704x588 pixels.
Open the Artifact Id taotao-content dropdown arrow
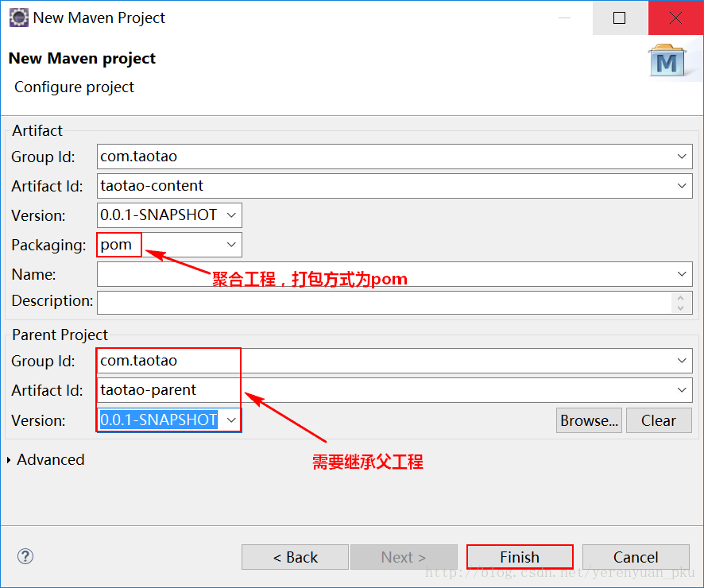coord(682,186)
